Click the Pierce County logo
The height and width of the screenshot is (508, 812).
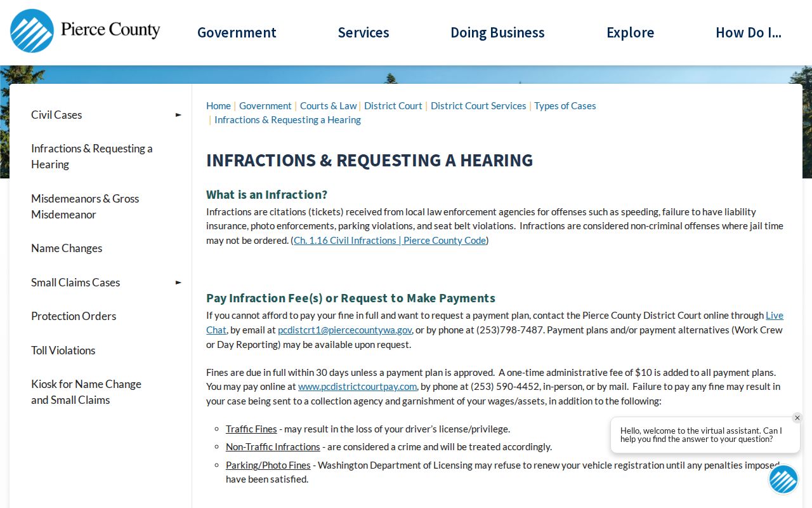85,30
